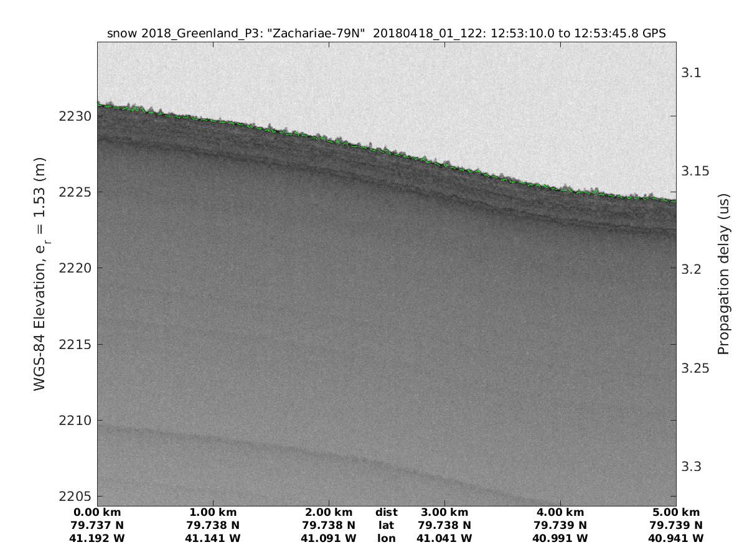Screen dimensions: 747x560
Task: Click elevation tick label 2210
Action: pos(76,421)
